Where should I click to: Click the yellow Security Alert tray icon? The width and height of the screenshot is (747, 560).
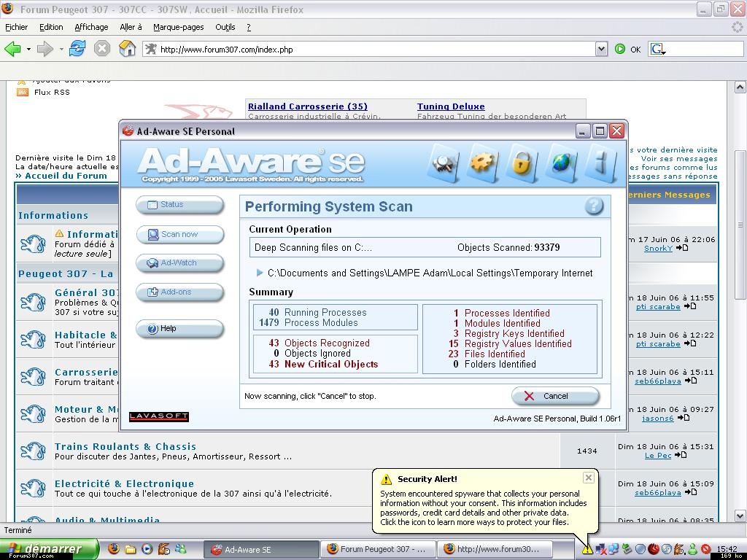pos(587,549)
